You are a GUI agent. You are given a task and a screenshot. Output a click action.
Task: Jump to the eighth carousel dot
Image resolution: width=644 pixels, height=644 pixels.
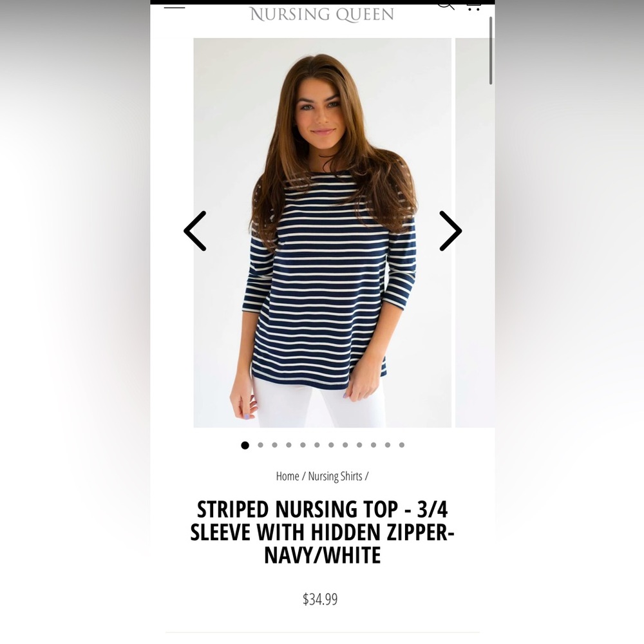(345, 445)
